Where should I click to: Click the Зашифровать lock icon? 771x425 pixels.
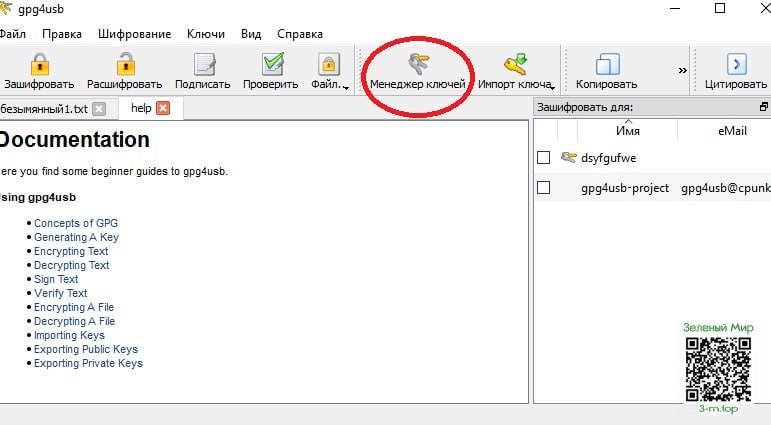point(39,65)
